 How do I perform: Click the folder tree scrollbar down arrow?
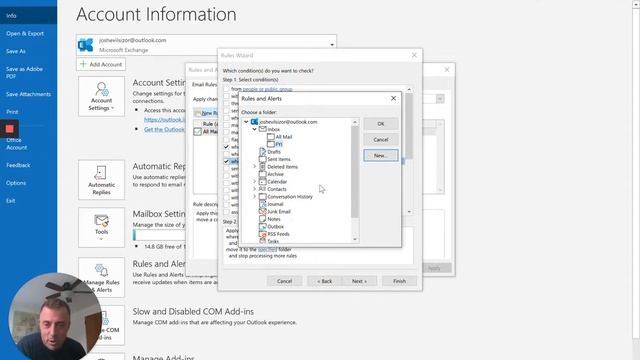(x=355, y=240)
